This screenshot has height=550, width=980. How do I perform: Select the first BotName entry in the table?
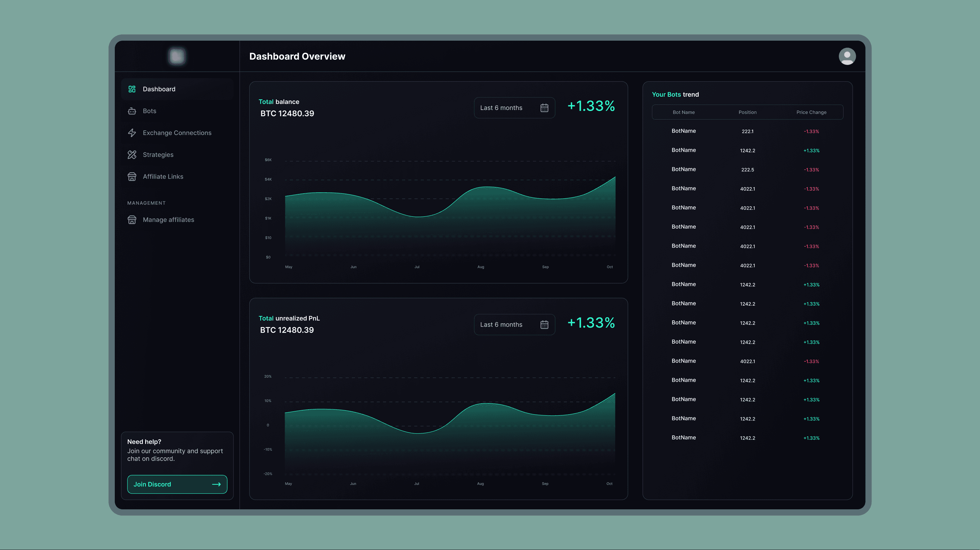pyautogui.click(x=684, y=131)
